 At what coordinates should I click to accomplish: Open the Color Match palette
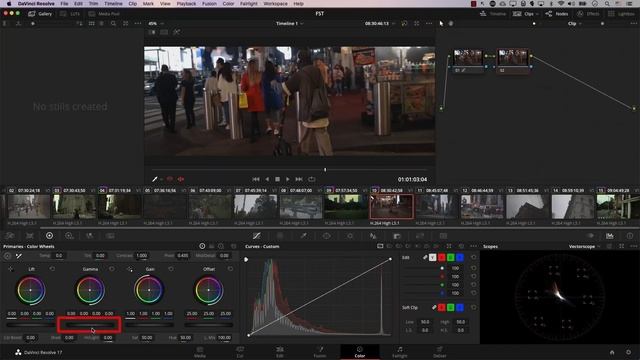click(30, 236)
